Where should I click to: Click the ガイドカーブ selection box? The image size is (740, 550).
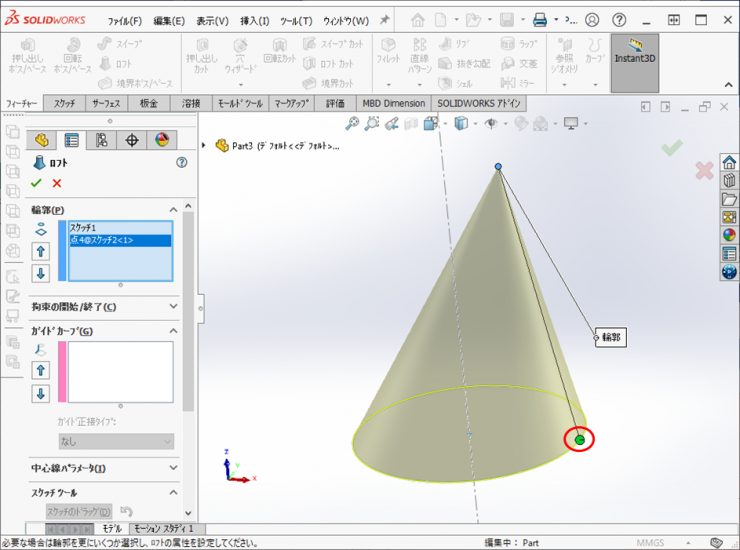click(x=119, y=371)
